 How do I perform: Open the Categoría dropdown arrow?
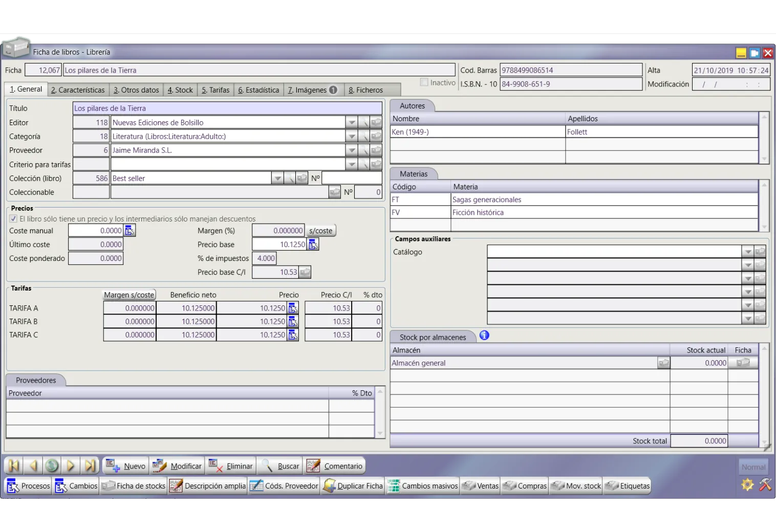(351, 137)
